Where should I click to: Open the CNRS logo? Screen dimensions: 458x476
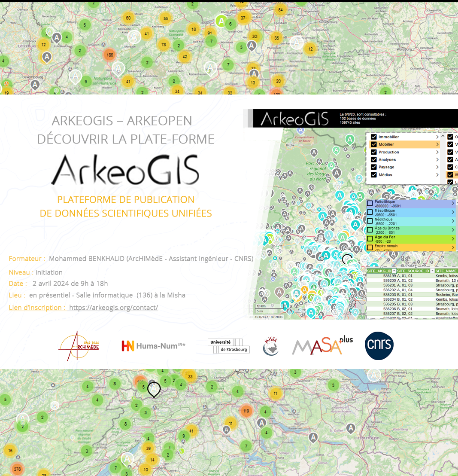[379, 346]
